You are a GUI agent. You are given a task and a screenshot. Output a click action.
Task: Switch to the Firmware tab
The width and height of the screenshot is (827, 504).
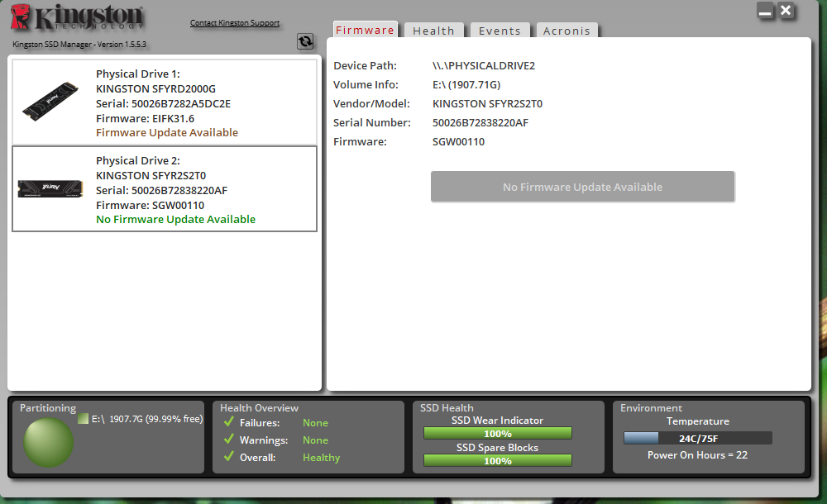point(365,30)
